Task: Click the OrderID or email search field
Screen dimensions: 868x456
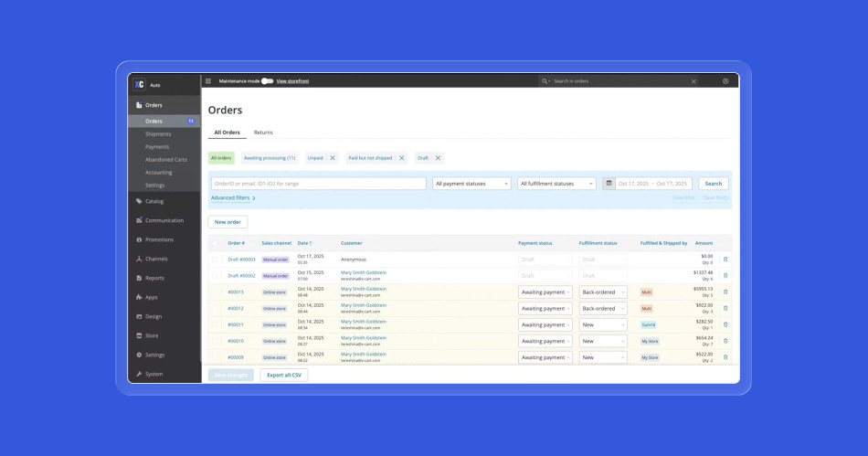Action: click(x=318, y=184)
